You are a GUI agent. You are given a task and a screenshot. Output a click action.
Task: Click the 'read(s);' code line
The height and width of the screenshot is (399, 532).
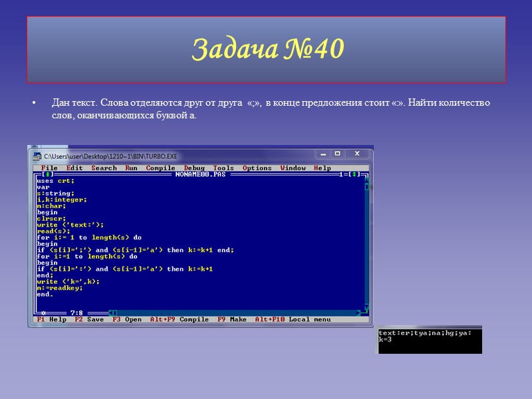[53, 231]
